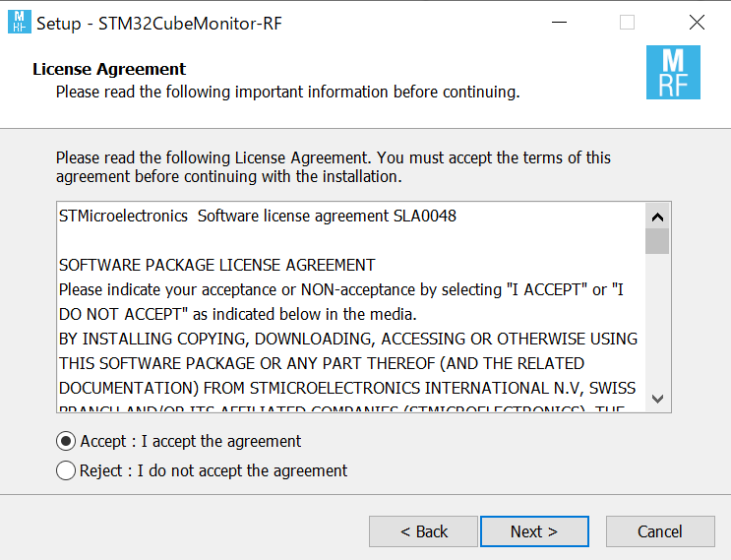This screenshot has width=731, height=560.
Task: Close the Setup window with X
Action: (x=697, y=22)
